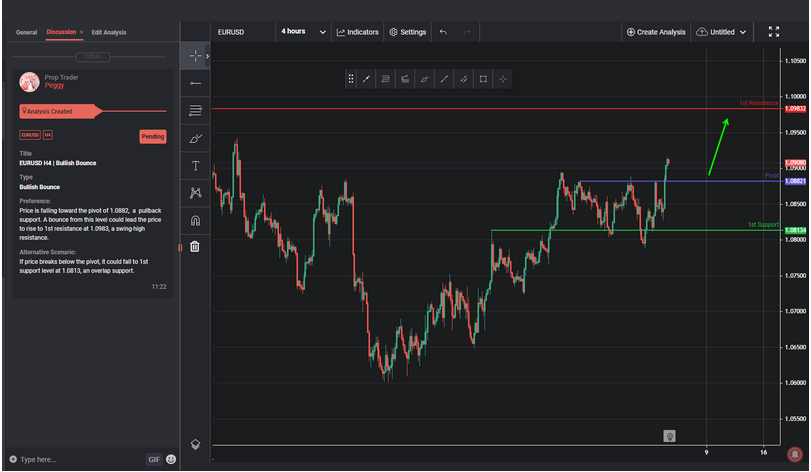
Task: Select the plain line tool in floating toolbar
Action: [x=444, y=79]
